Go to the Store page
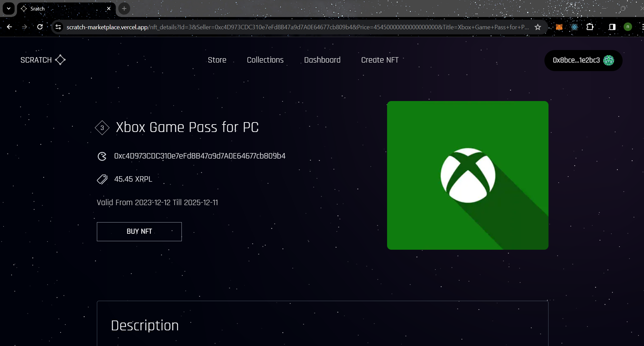 click(x=217, y=60)
